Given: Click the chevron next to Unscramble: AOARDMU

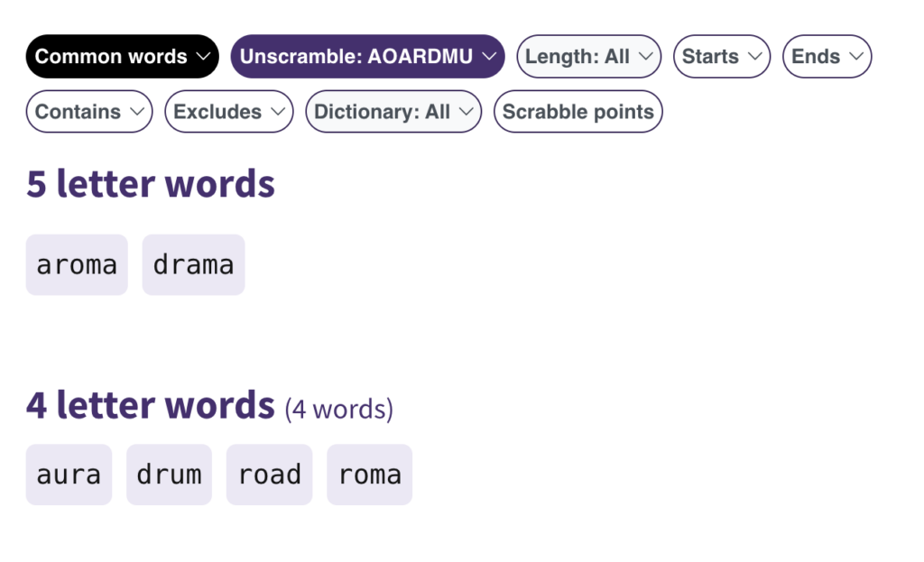Looking at the screenshot, I should (x=488, y=57).
